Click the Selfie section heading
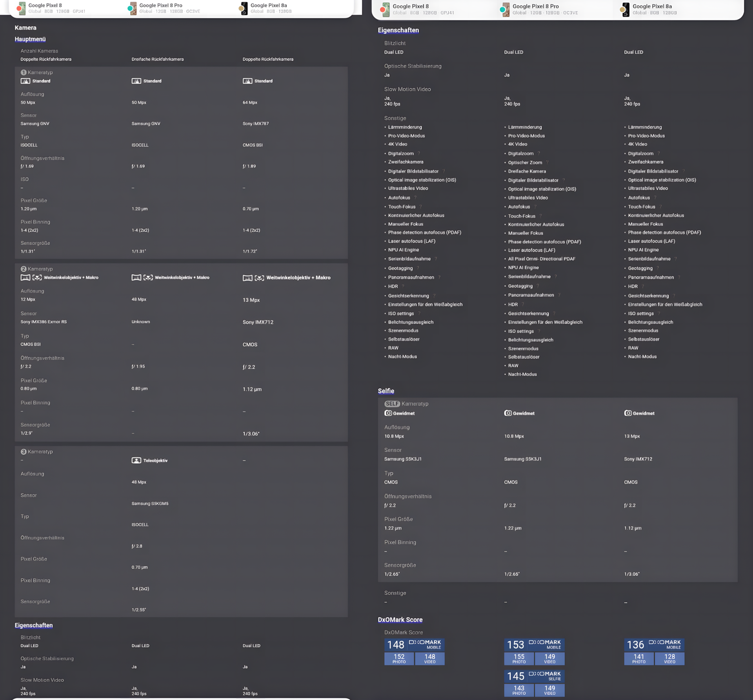The image size is (753, 700). click(386, 391)
